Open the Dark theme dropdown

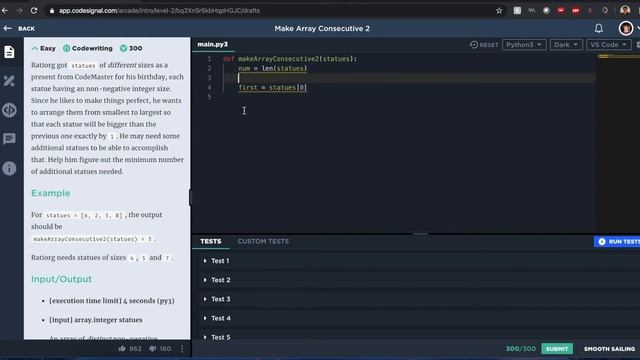point(566,44)
